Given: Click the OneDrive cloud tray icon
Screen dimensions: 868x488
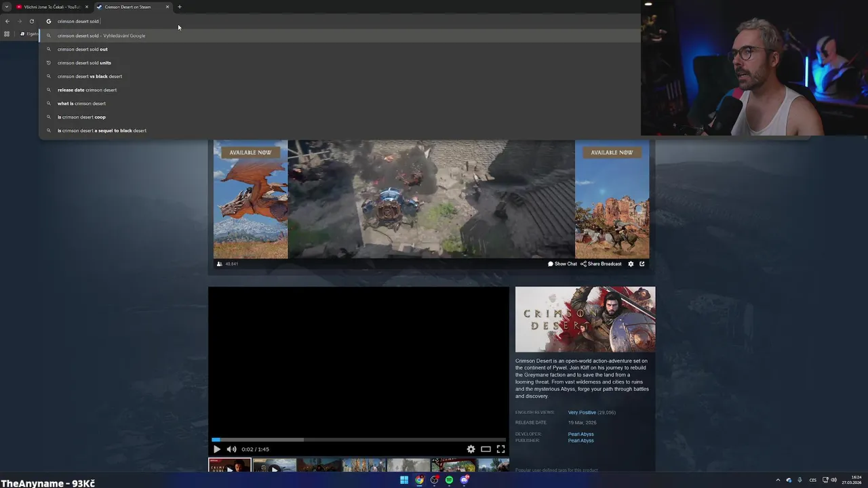Looking at the screenshot, I should (x=789, y=480).
